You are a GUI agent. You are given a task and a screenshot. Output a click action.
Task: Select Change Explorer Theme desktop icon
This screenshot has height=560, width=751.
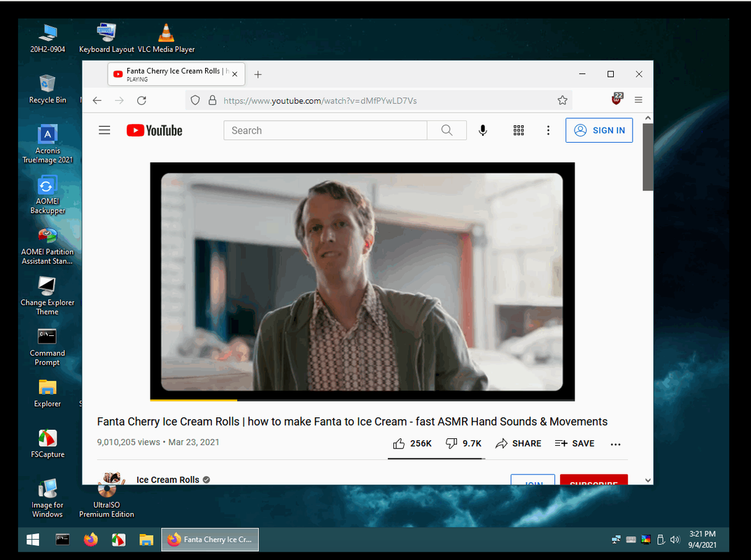[48, 296]
